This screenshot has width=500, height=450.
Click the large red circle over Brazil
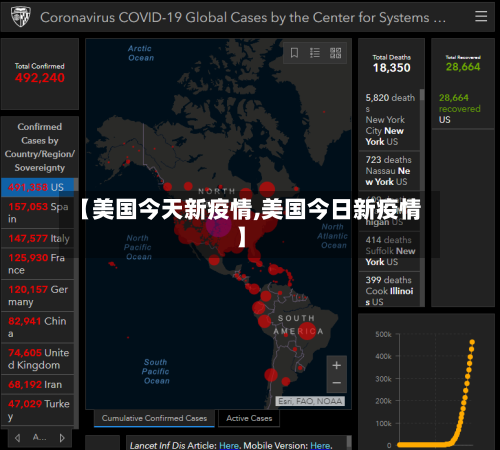(307, 331)
